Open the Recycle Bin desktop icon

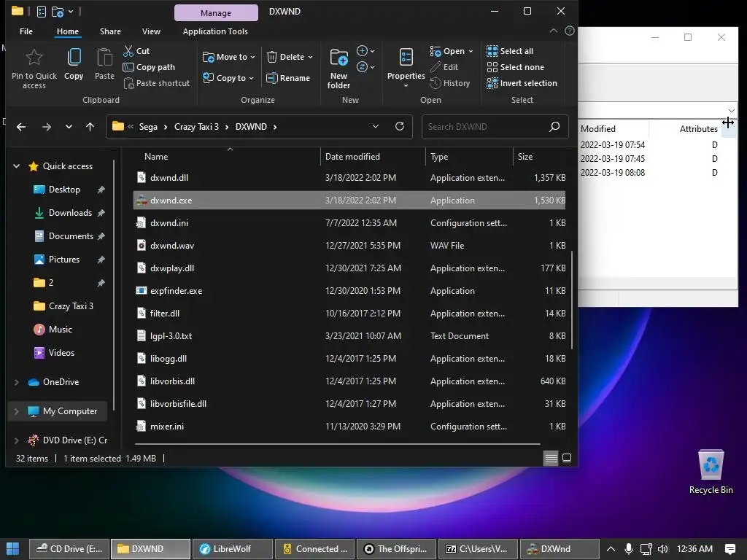point(711,472)
